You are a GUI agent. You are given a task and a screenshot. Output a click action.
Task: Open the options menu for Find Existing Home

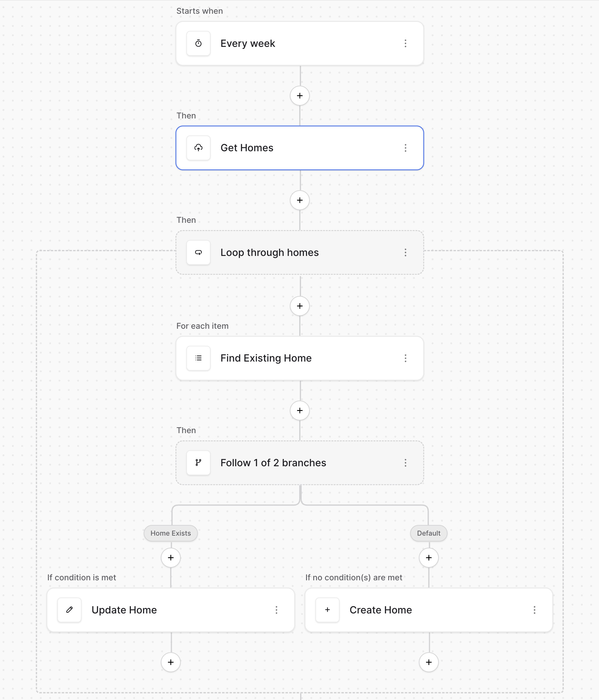(405, 358)
